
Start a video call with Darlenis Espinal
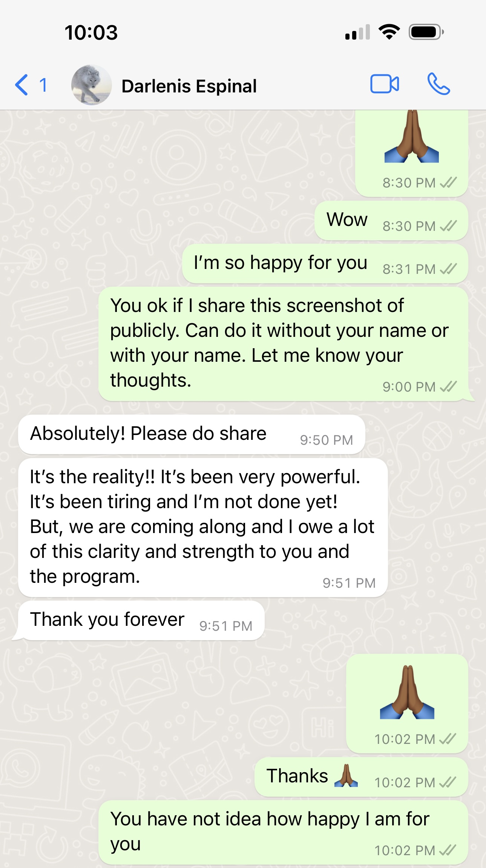(x=385, y=84)
